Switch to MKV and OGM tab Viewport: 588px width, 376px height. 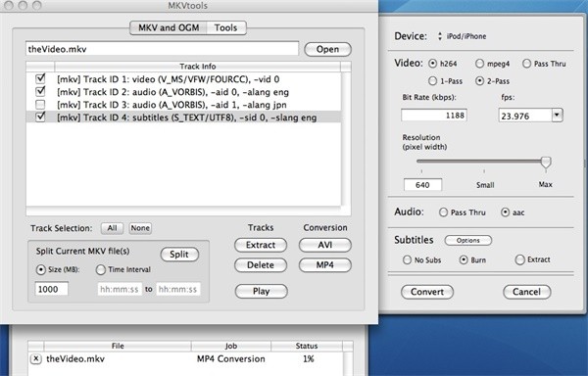(169, 27)
